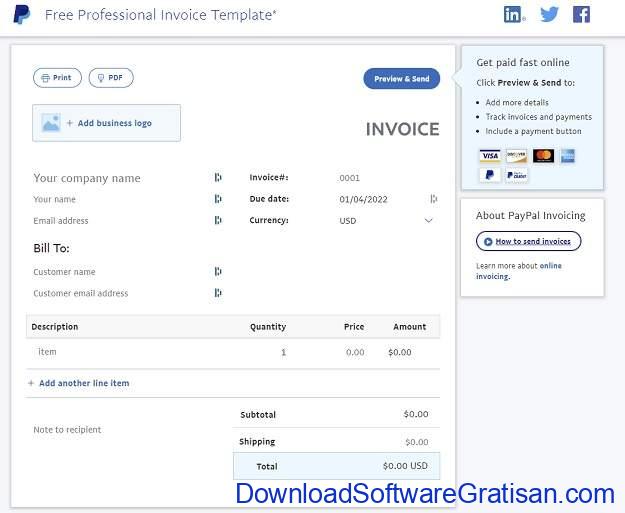Click the icon beside Your name
The image size is (625, 513).
(x=218, y=199)
